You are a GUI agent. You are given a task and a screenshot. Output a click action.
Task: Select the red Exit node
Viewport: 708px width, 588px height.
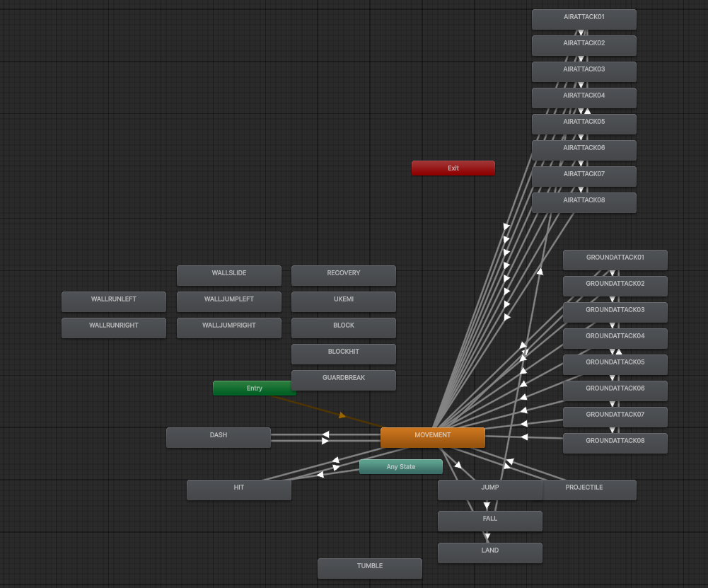pyautogui.click(x=453, y=168)
